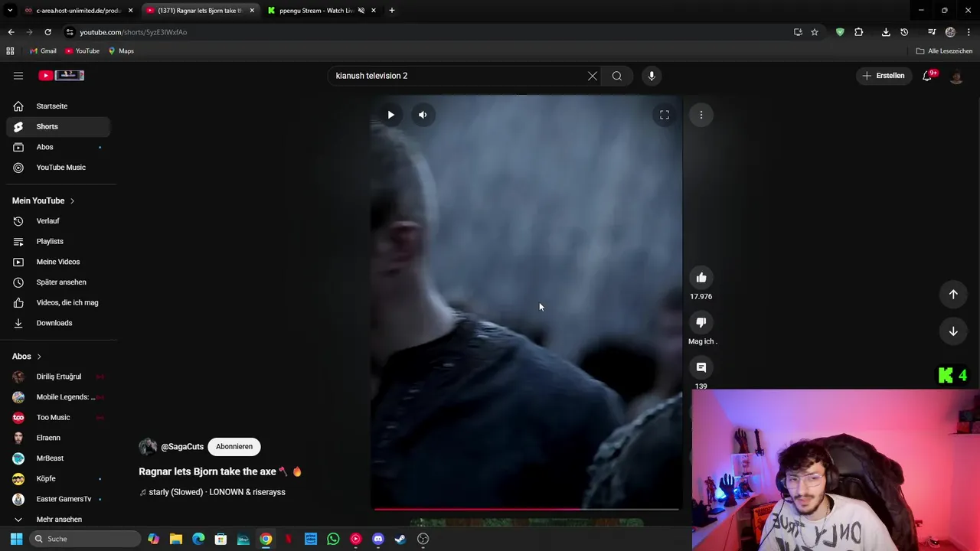Open Elraenn channel subscription
Screen dimensions: 980x551
coord(58,438)
